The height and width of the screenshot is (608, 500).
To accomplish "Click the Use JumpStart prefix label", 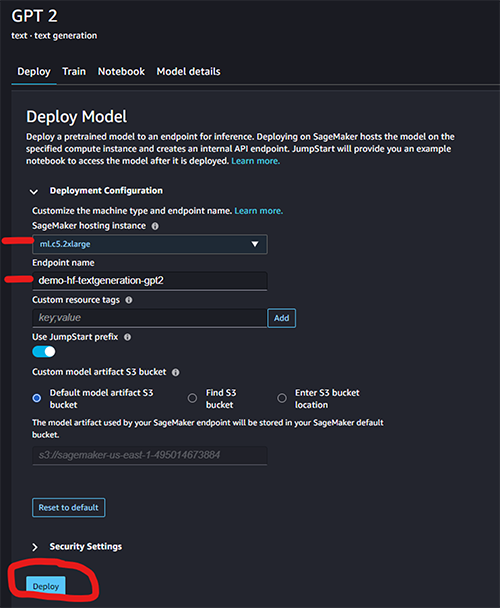I will click(75, 337).
